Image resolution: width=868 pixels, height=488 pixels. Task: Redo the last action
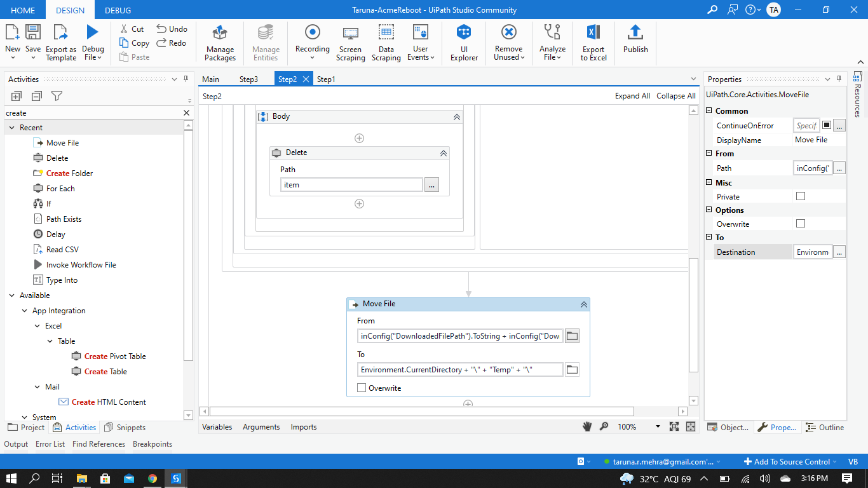tap(172, 43)
